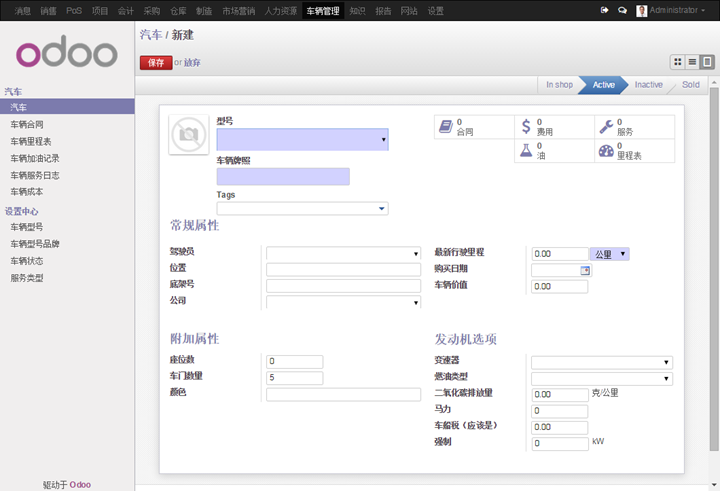Open the PoS menu
This screenshot has width=720, height=491.
pyautogui.click(x=74, y=11)
